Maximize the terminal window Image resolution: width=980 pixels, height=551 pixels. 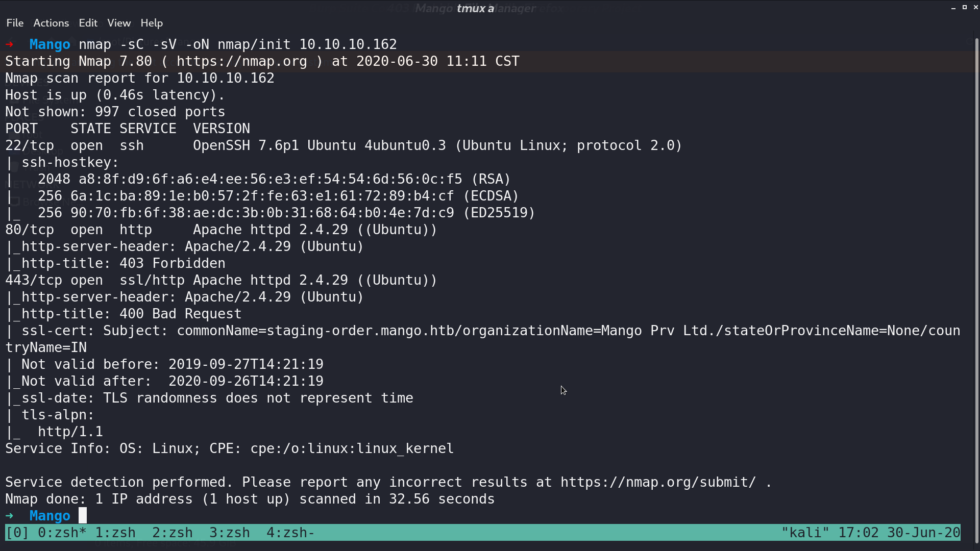point(965,7)
